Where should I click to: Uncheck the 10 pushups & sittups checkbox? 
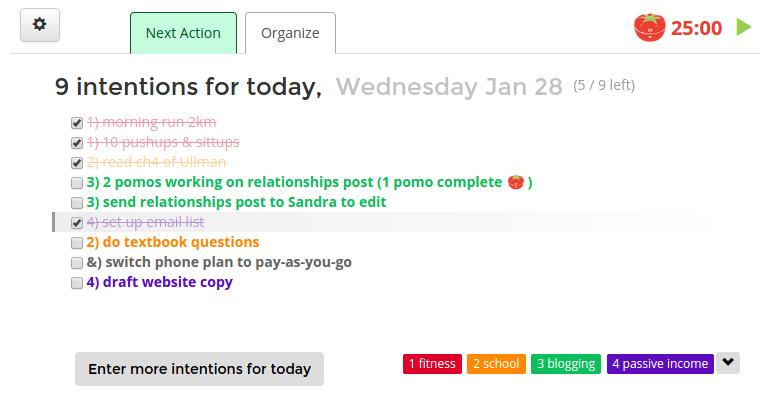click(x=77, y=143)
